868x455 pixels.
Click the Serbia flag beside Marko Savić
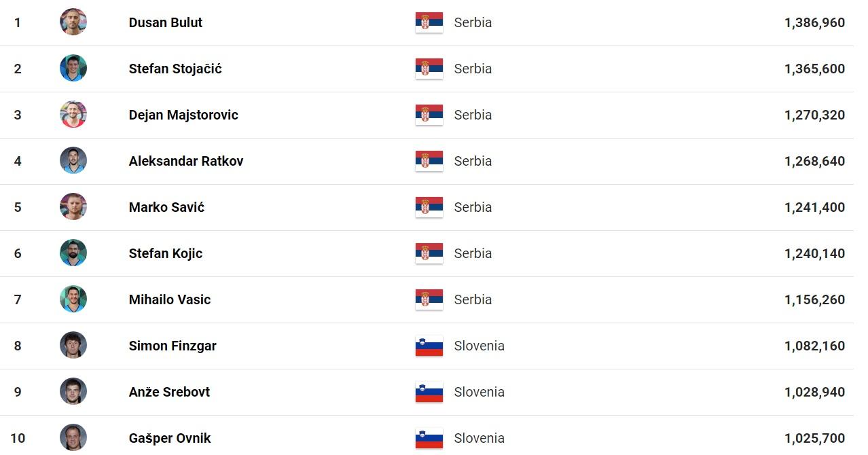(x=429, y=207)
